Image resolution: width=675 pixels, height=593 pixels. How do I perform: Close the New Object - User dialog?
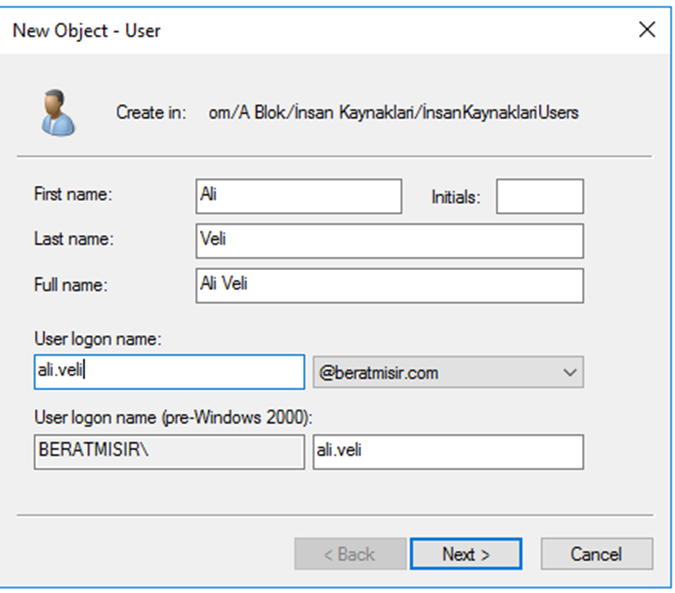click(x=646, y=30)
